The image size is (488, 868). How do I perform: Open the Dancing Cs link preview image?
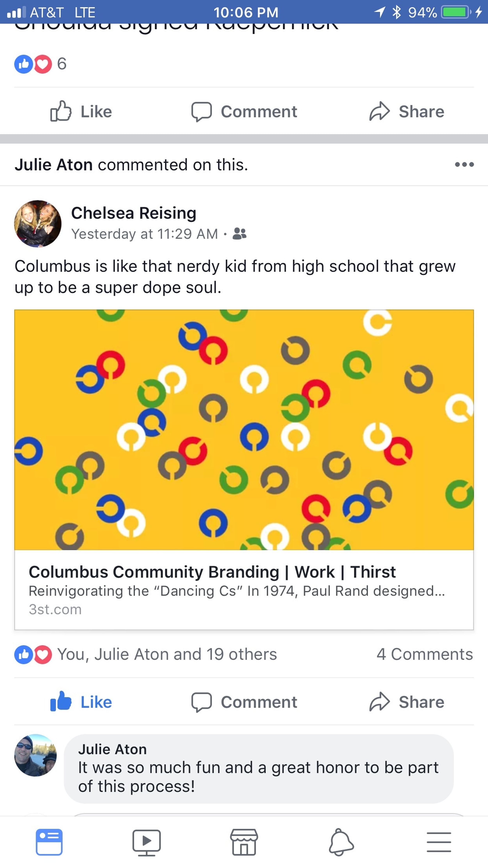click(x=244, y=430)
